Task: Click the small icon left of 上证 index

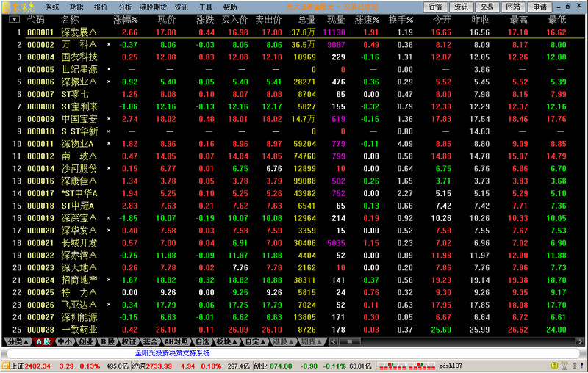Action: click(x=5, y=365)
